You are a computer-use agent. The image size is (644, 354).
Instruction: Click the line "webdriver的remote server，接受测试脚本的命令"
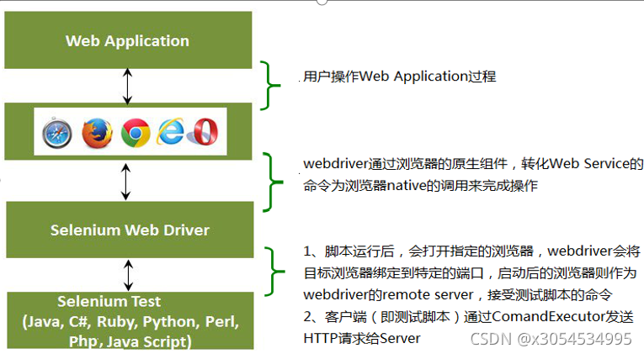(x=458, y=294)
